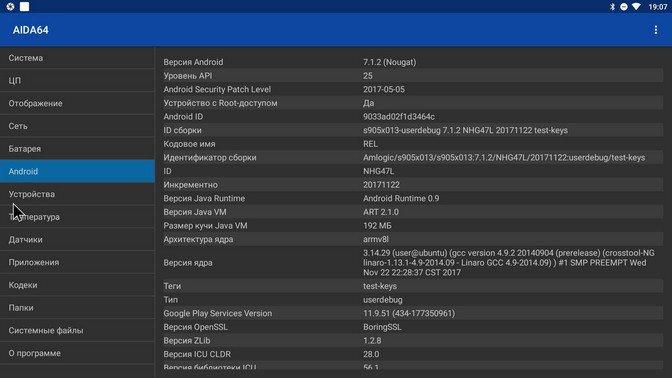Click the AIDA64 app title

point(30,30)
